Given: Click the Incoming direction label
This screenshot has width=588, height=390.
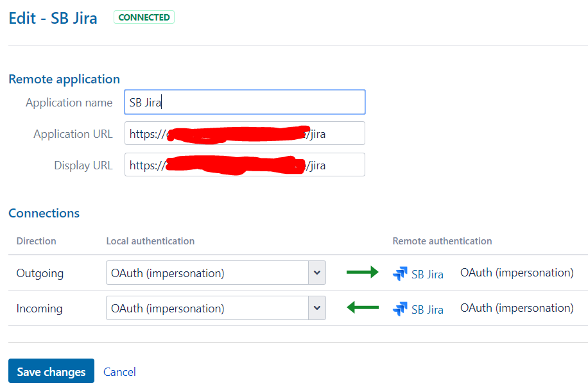Looking at the screenshot, I should click(x=39, y=309).
